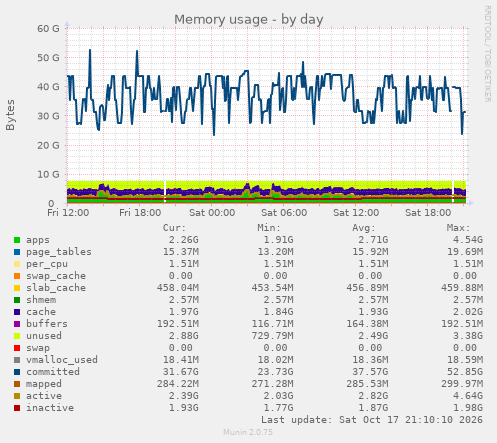Click the 'slab_cache' legend label

[56, 288]
